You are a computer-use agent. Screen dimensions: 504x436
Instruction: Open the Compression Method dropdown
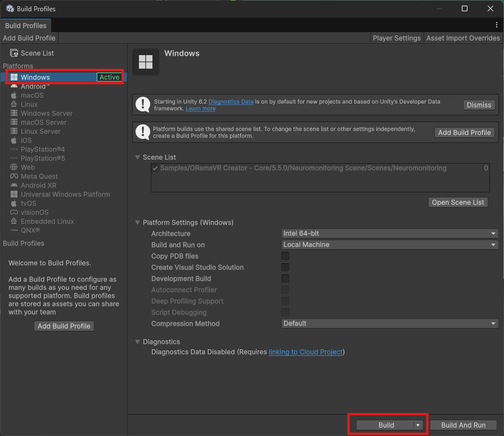[390, 323]
